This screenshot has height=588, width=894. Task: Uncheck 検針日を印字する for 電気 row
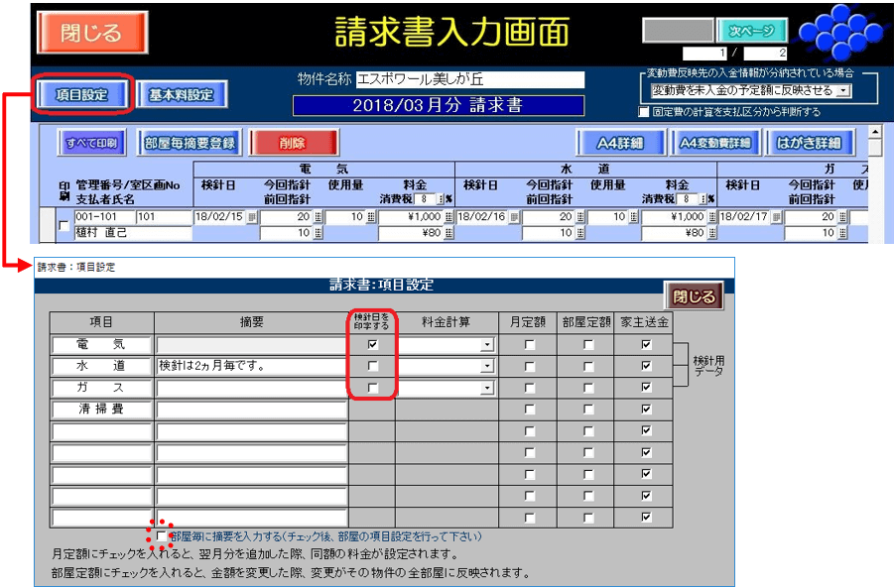pyautogui.click(x=372, y=344)
